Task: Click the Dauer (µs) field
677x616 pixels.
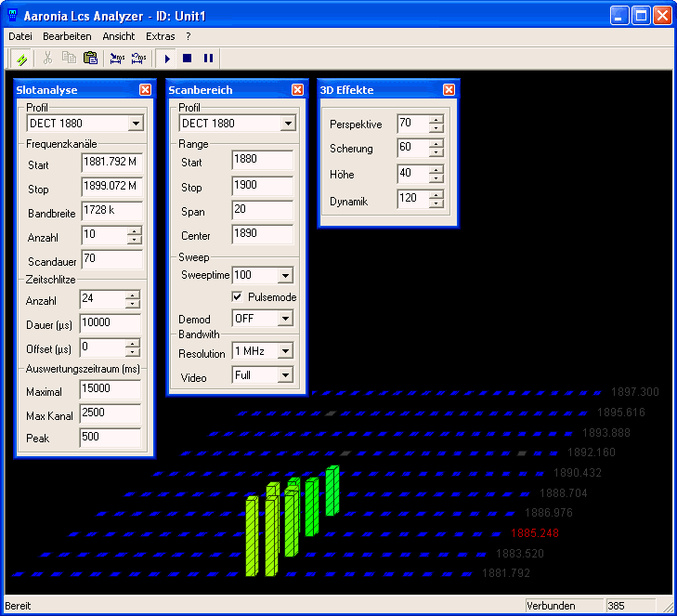Action: click(111, 323)
